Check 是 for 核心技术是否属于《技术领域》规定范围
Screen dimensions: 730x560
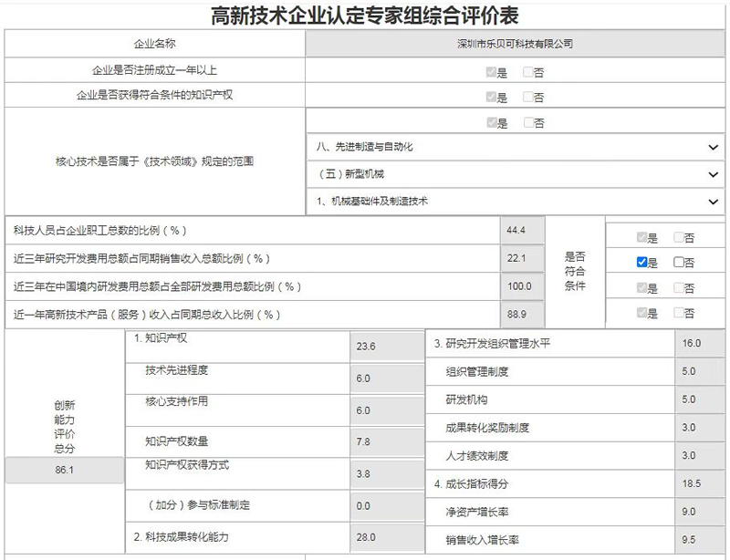(493, 122)
